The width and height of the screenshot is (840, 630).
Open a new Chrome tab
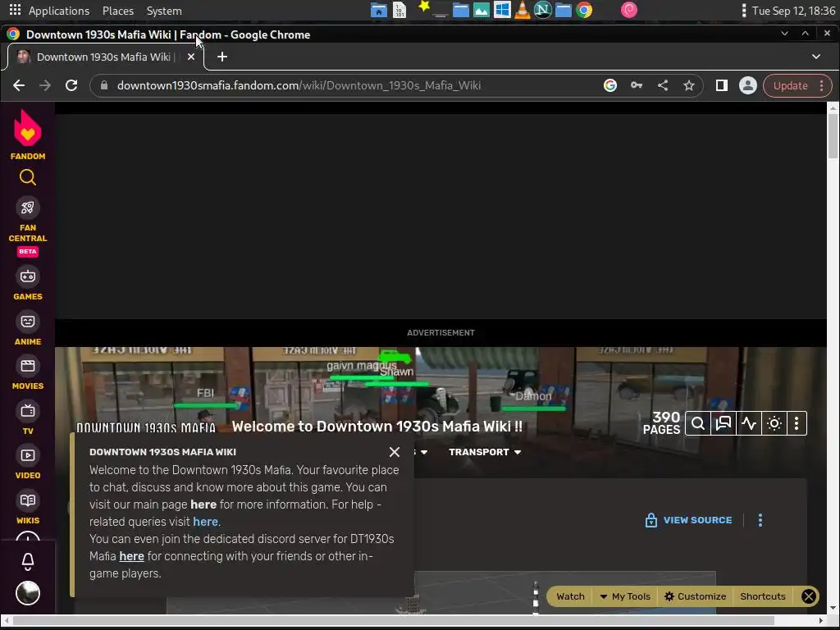pyautogui.click(x=221, y=57)
